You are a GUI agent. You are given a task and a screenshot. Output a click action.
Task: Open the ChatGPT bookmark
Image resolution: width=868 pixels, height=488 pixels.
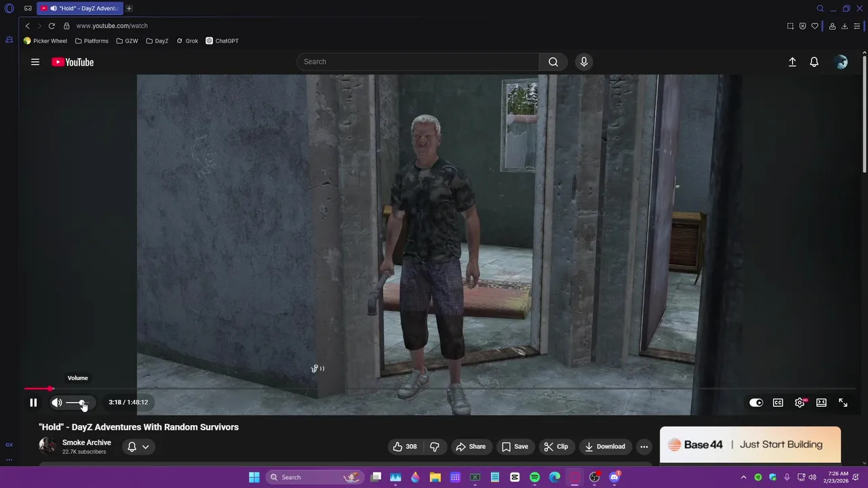tap(222, 41)
